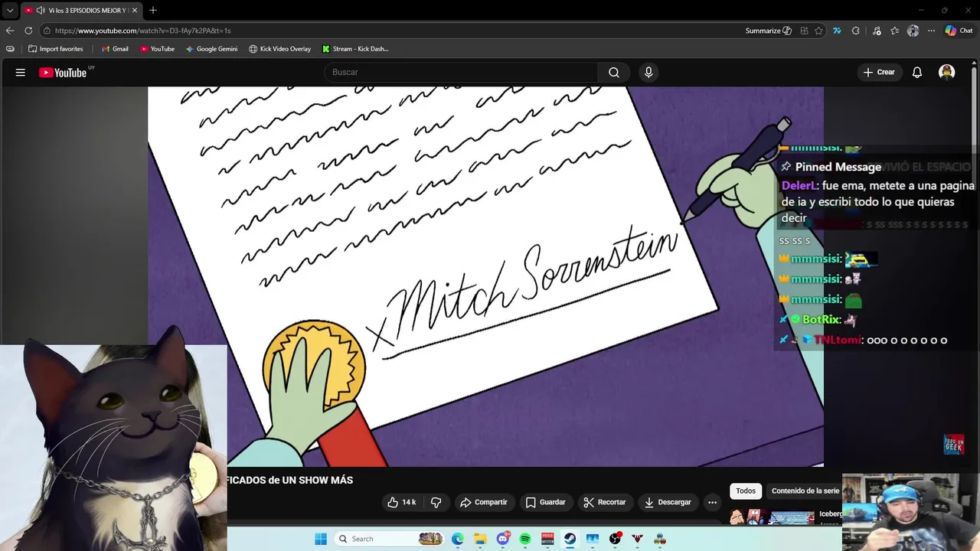Open Import favorites bookmark
980x551 pixels.
(56, 49)
